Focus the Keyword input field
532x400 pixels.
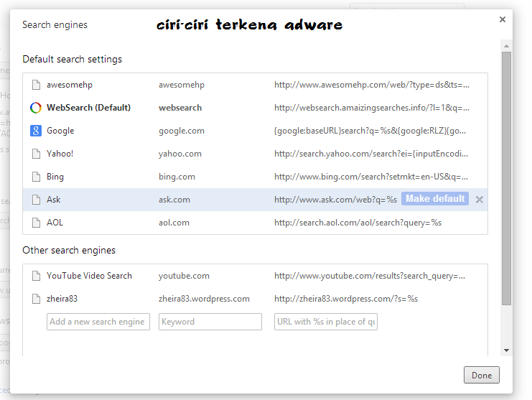coord(210,322)
